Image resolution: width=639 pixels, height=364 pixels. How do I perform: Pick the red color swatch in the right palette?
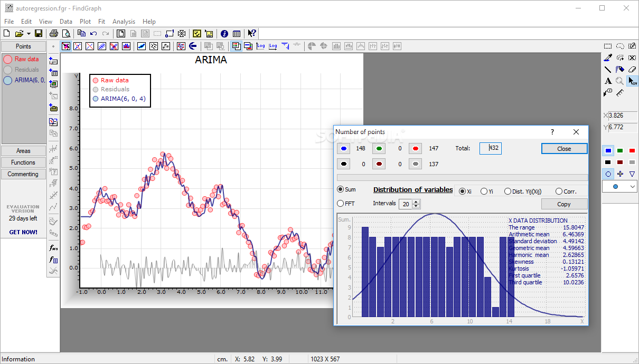(x=632, y=151)
